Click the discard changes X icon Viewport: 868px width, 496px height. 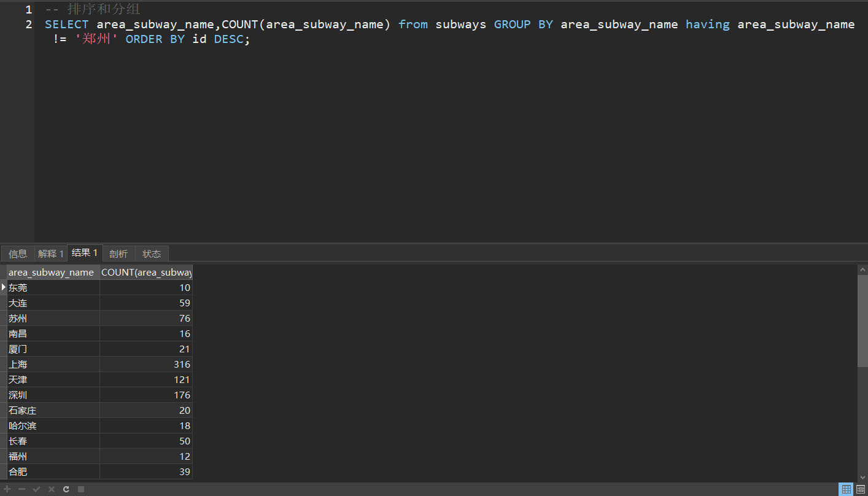pos(52,489)
